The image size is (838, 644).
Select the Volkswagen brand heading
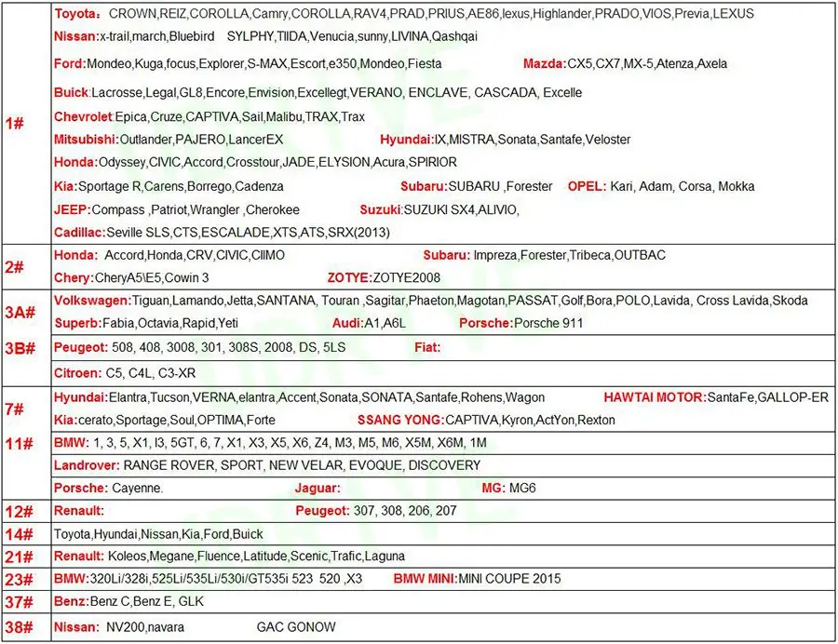click(x=92, y=300)
